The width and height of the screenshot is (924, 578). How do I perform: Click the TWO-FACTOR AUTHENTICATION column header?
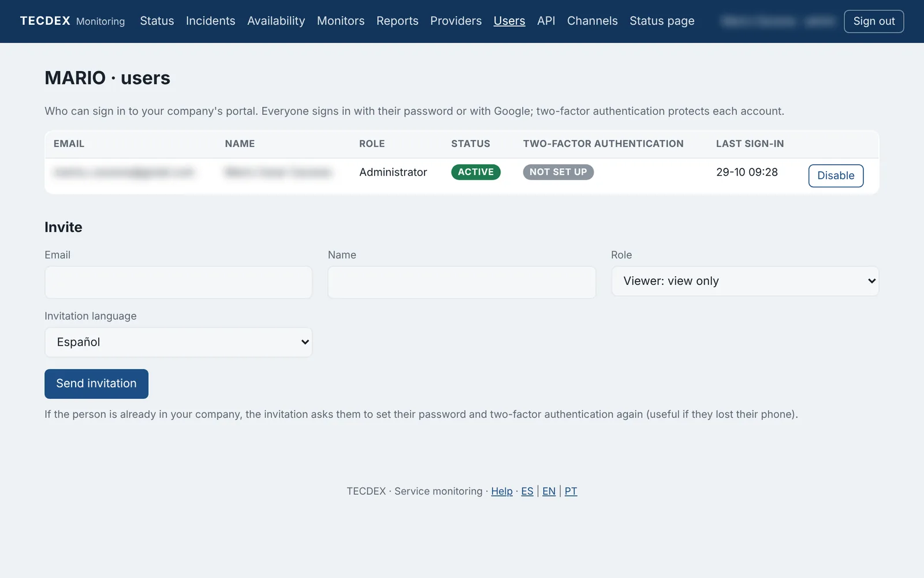pos(603,144)
